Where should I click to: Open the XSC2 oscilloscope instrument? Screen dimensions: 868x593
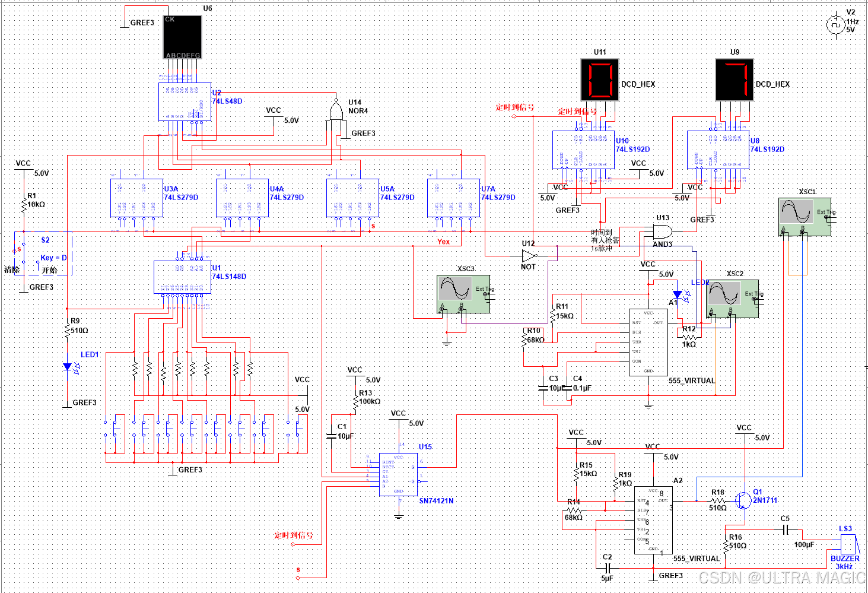[x=732, y=299]
